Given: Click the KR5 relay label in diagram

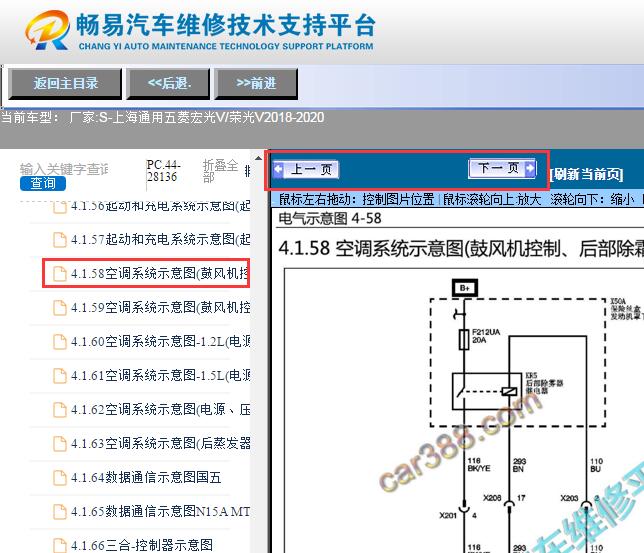Looking at the screenshot, I should pyautogui.click(x=544, y=383).
